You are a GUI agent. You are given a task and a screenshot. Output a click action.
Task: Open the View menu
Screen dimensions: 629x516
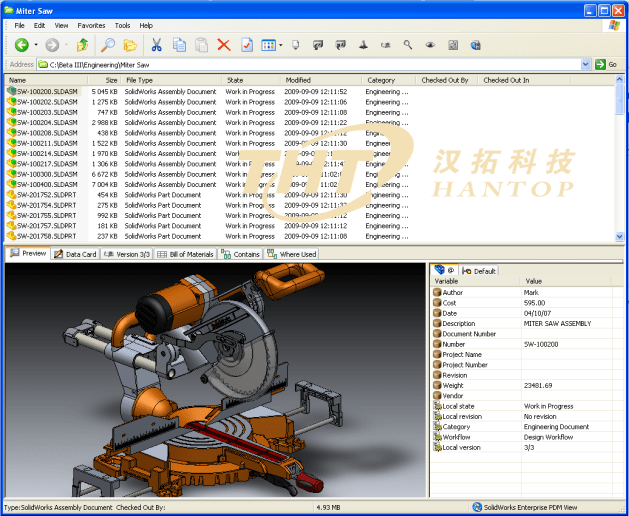tap(61, 25)
